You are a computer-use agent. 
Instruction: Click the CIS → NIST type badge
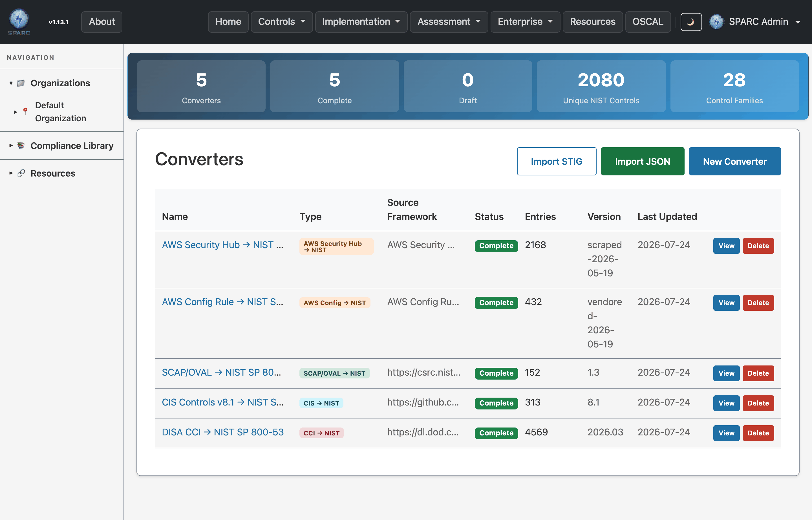[321, 403]
